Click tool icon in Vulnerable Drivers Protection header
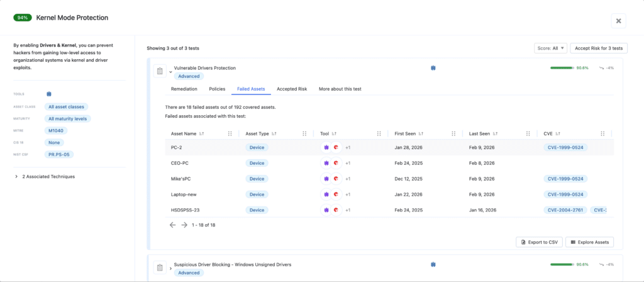Image resolution: width=644 pixels, height=282 pixels. (433, 67)
